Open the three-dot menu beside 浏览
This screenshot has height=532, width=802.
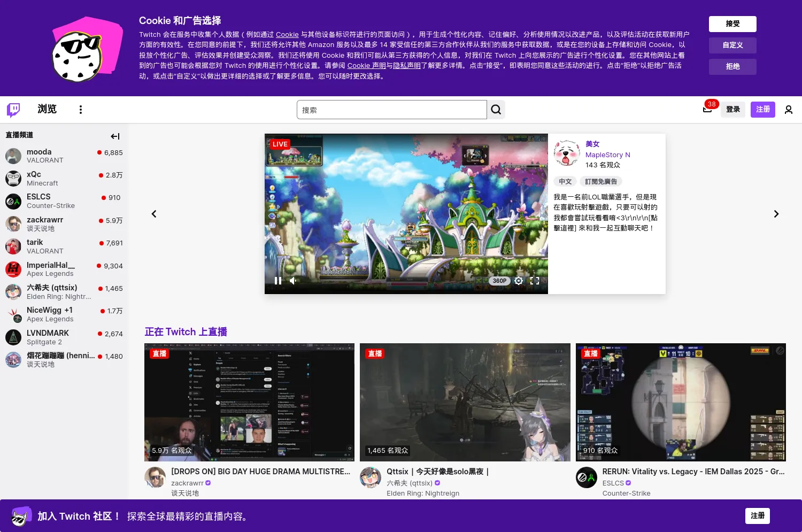[81, 109]
